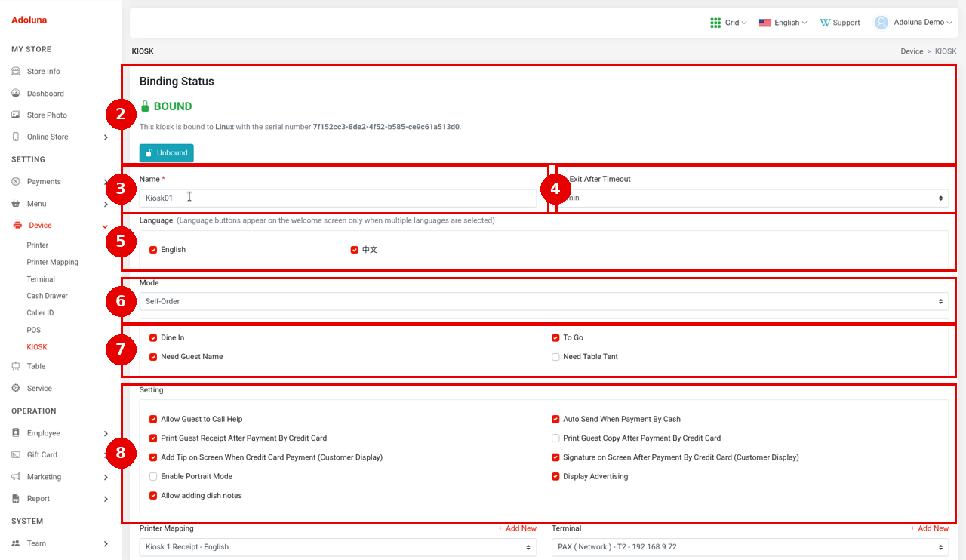
Task: Toggle the Dine In checkbox
Action: pyautogui.click(x=153, y=338)
